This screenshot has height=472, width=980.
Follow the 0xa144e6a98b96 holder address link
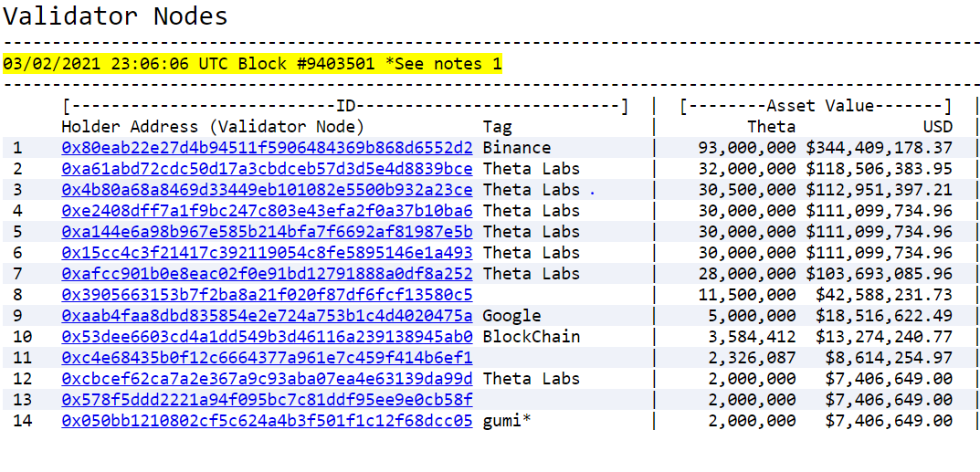[267, 232]
